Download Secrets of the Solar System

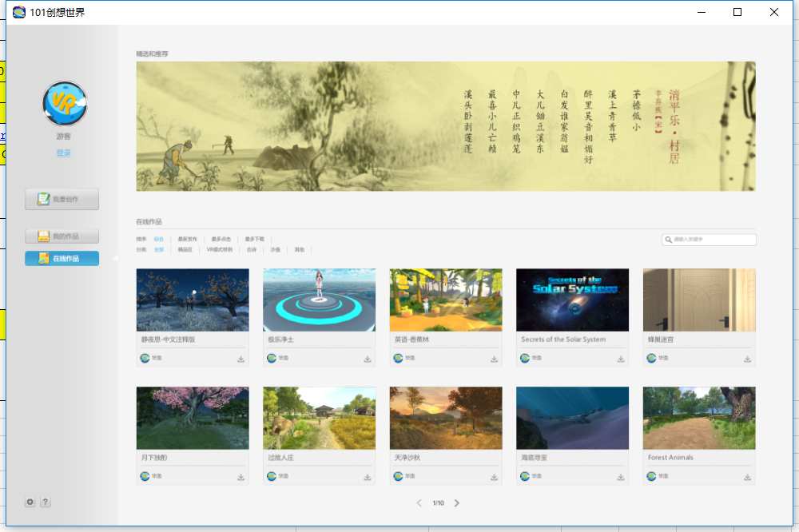coord(620,359)
